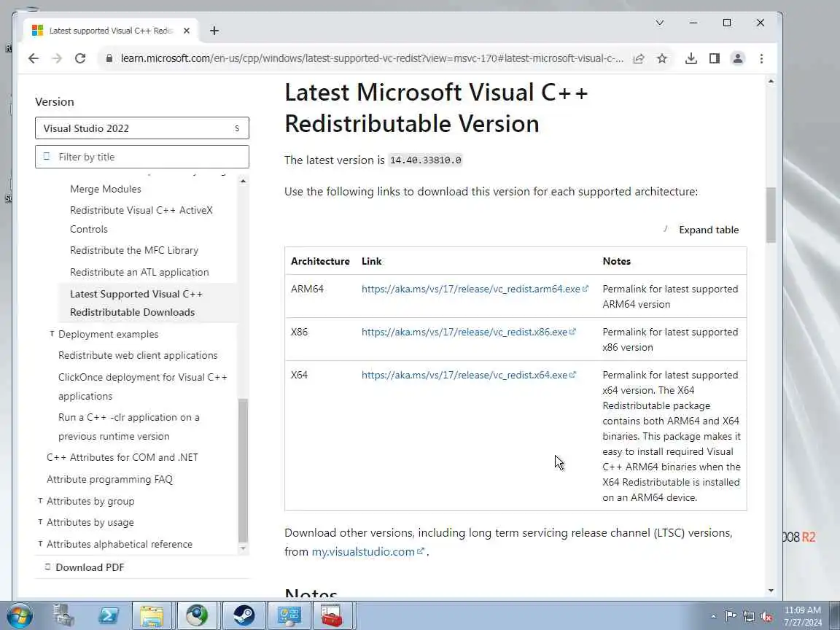Click the site lock icon in address bar
This screenshot has height=630, width=840.
click(109, 58)
